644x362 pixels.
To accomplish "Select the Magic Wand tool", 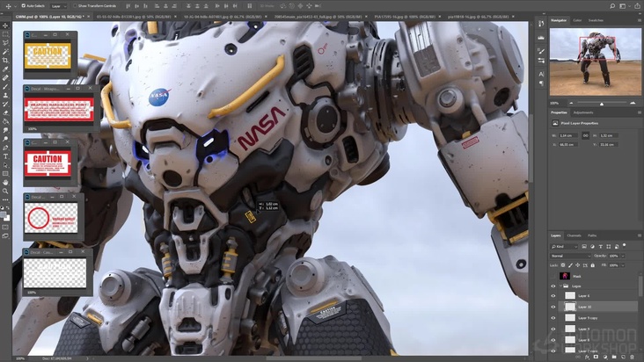I will [x=5, y=51].
